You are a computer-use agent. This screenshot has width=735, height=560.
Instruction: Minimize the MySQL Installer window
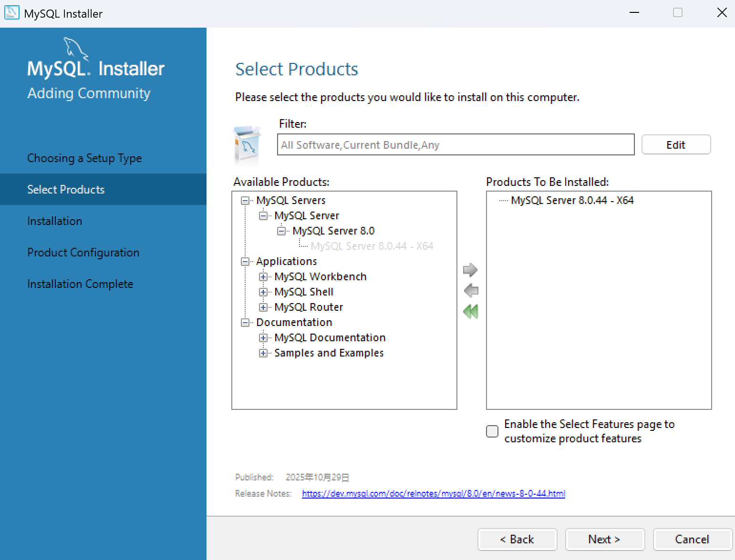tap(634, 12)
